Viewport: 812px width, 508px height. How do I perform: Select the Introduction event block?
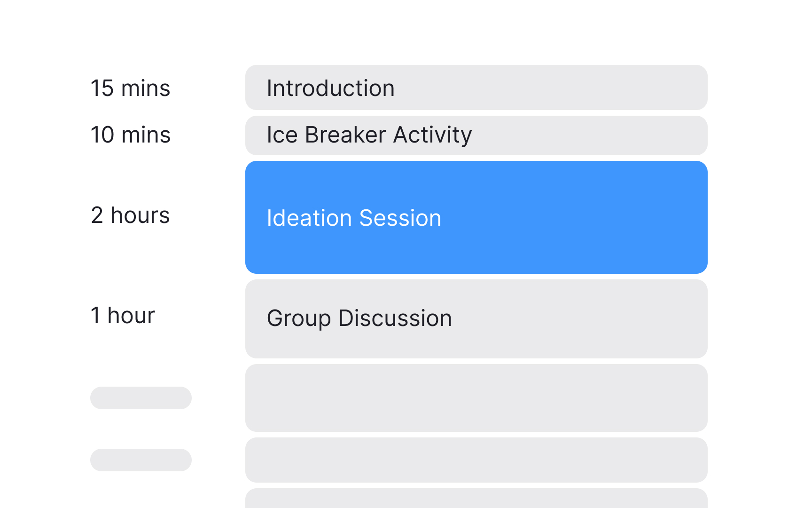click(476, 88)
